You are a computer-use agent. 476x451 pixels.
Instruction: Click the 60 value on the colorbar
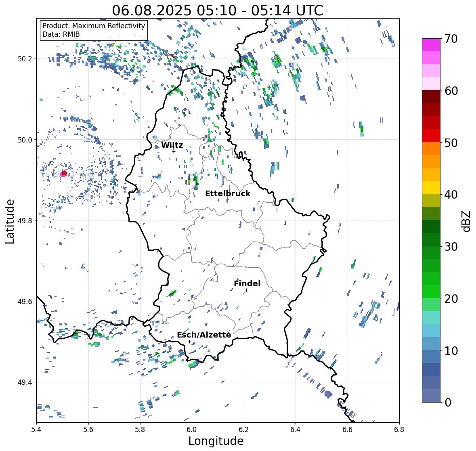pos(451,91)
